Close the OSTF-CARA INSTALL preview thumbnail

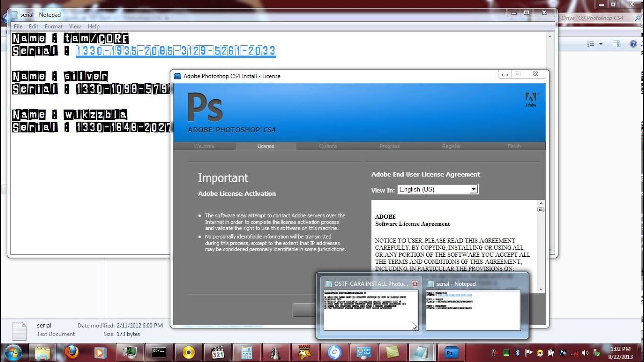[415, 284]
